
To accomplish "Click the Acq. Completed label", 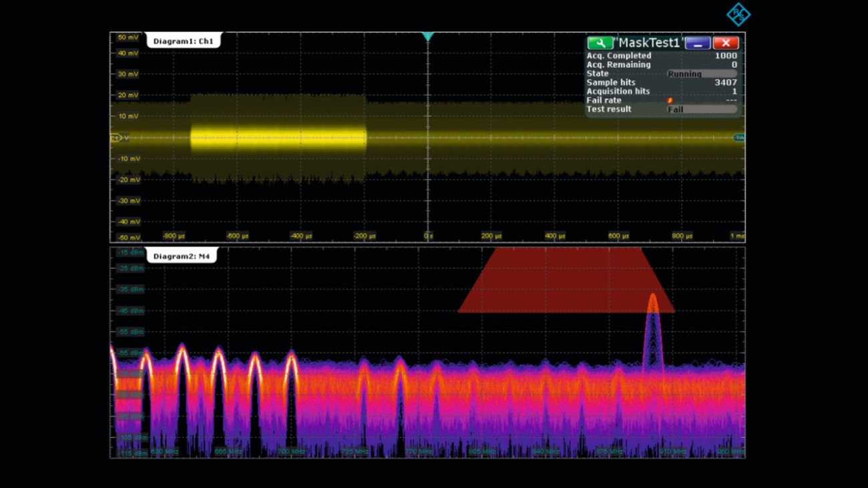I will pos(619,56).
